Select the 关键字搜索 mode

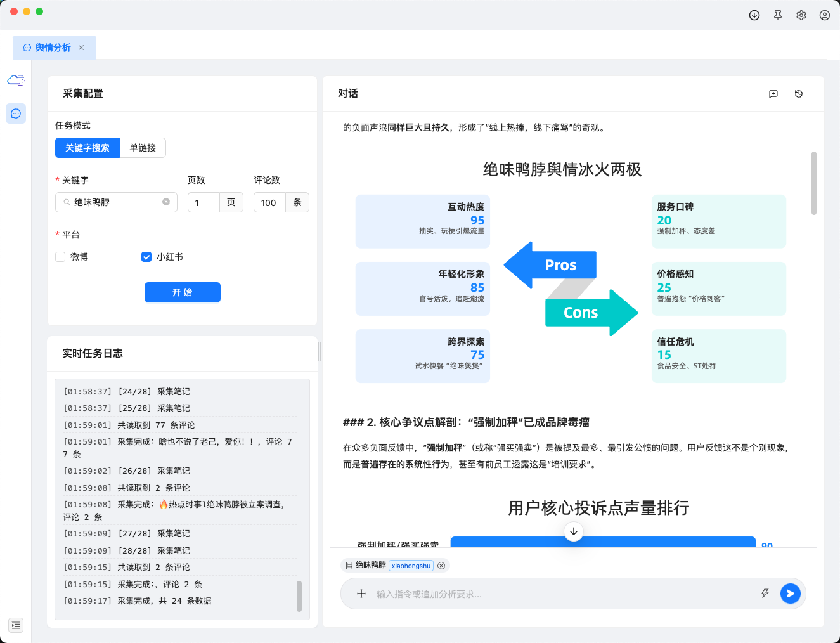point(87,148)
